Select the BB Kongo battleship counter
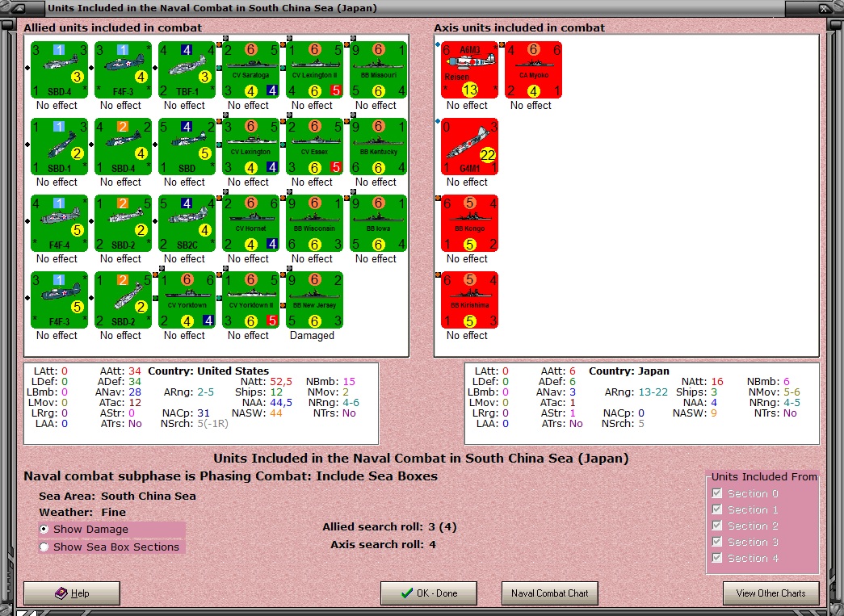Viewport: 844px width, 616px height. pyautogui.click(x=469, y=224)
